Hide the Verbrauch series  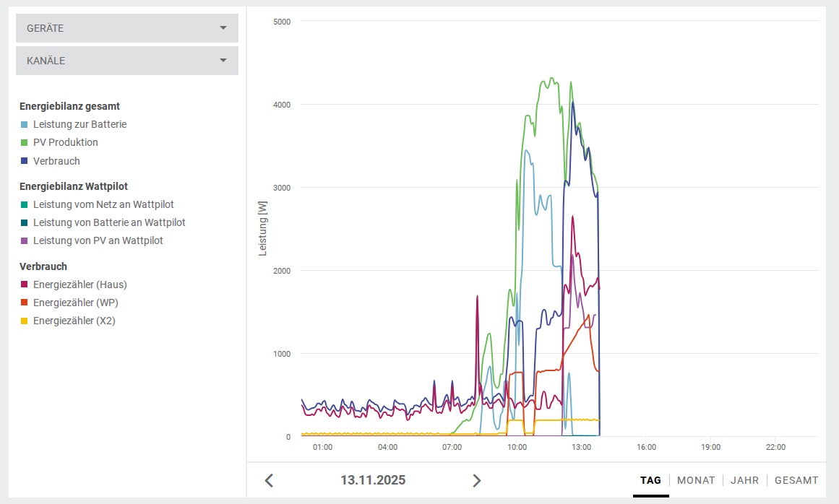[x=56, y=161]
